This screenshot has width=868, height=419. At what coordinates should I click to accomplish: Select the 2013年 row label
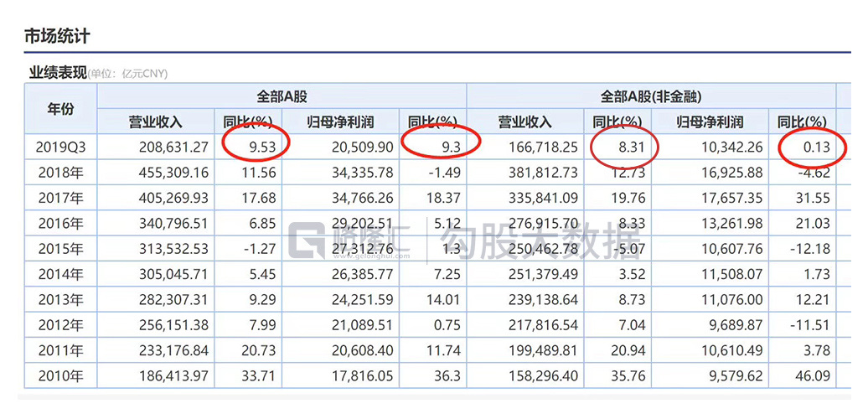click(60, 300)
